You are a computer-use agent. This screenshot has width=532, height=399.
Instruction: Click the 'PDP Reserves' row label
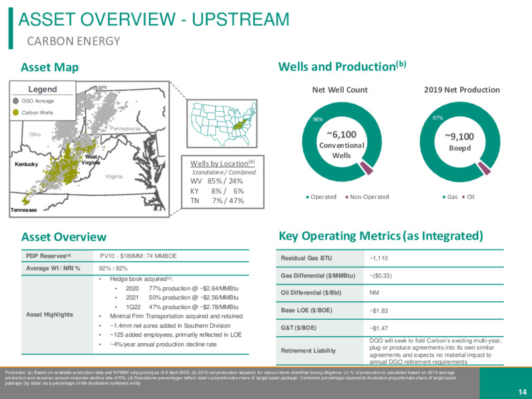[x=48, y=256]
